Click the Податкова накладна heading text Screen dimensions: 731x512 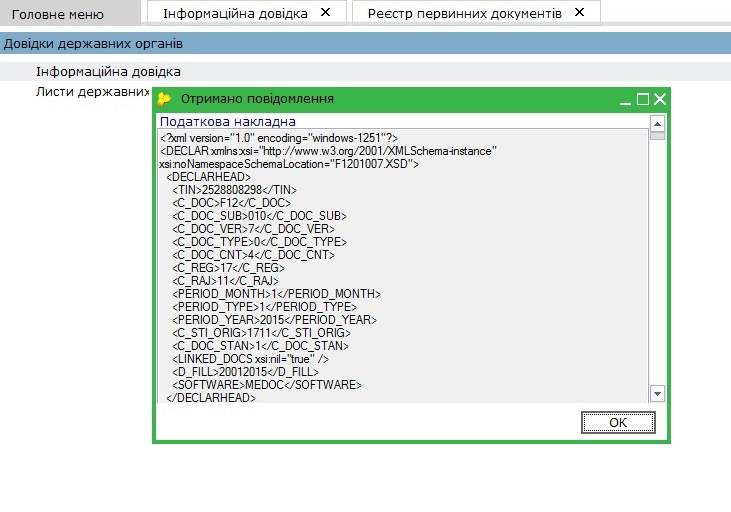click(x=228, y=121)
